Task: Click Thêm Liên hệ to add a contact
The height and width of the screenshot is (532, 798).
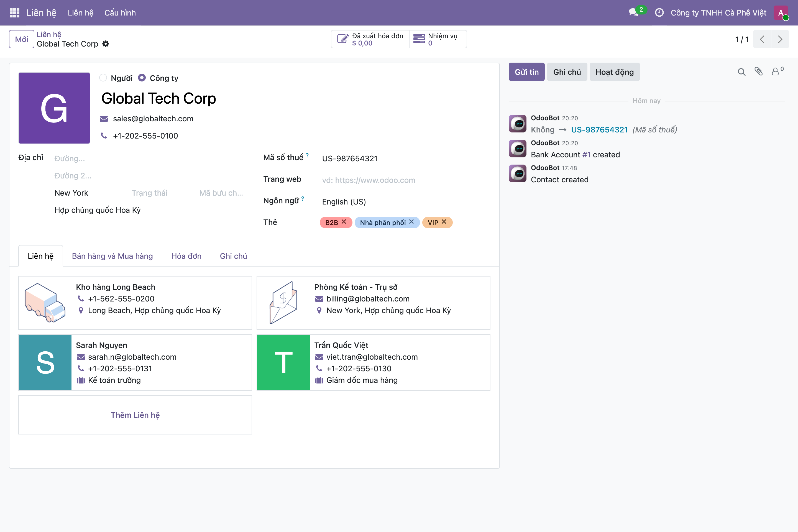Action: [x=135, y=415]
